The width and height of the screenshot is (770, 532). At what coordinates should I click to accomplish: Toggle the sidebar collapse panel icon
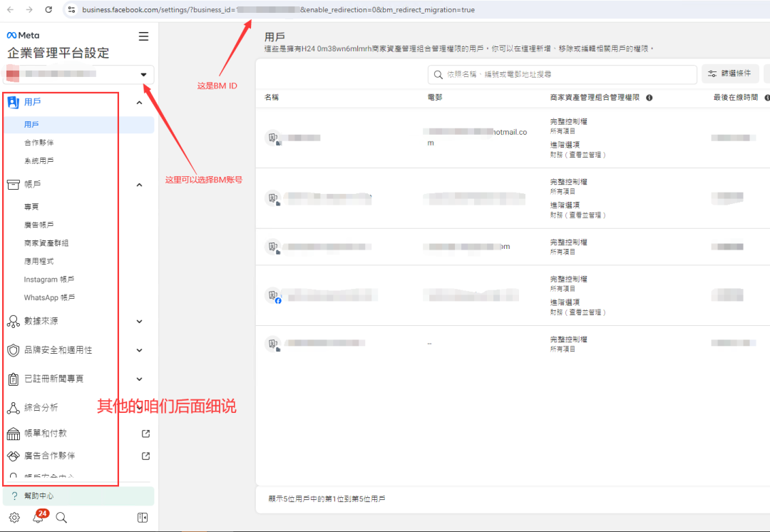click(x=143, y=517)
